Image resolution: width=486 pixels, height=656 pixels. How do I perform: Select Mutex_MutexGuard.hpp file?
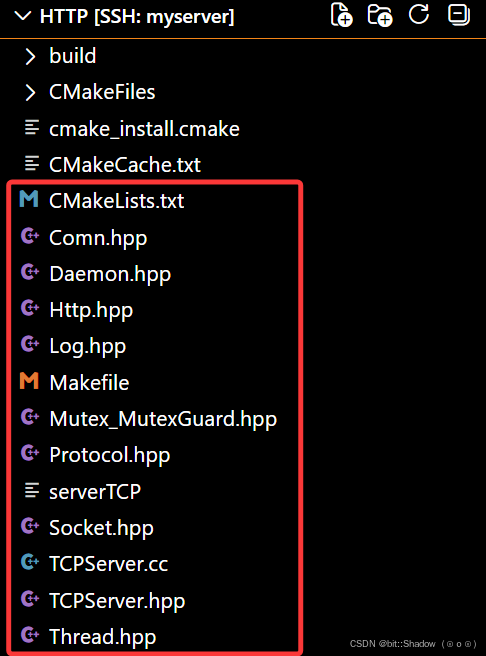[x=163, y=419]
